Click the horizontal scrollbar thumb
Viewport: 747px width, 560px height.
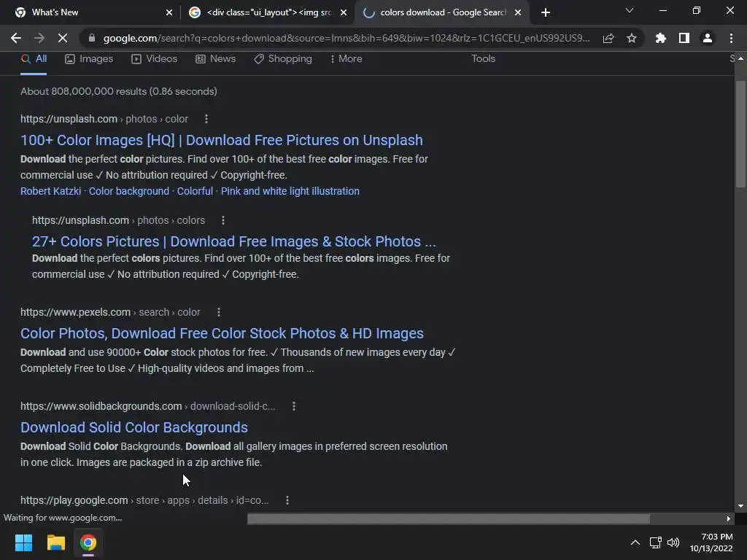click(449, 518)
